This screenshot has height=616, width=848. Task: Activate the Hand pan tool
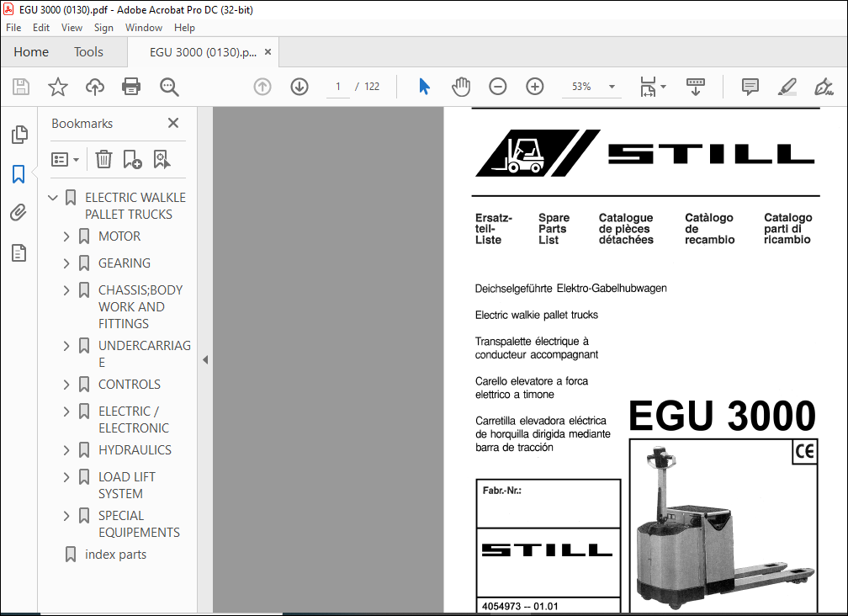coord(461,87)
